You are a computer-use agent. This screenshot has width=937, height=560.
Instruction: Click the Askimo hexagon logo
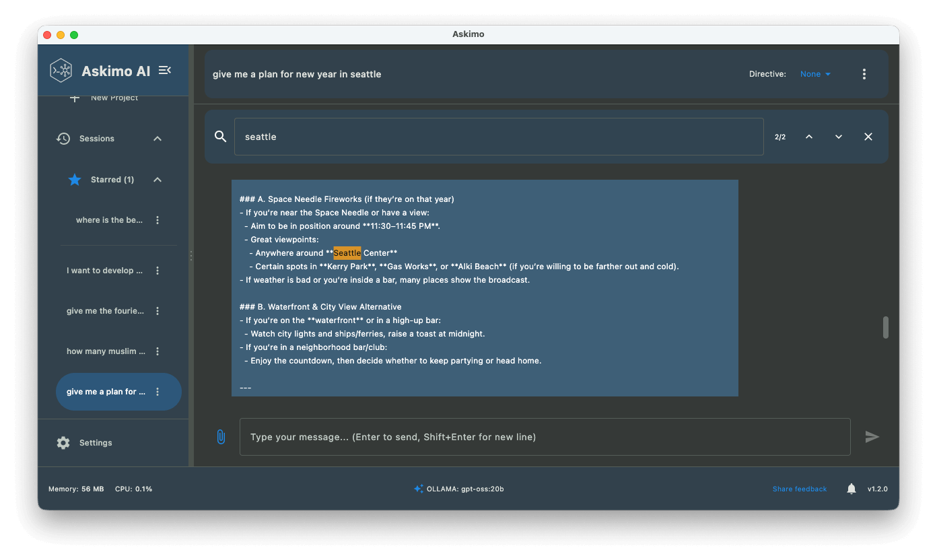coord(61,70)
